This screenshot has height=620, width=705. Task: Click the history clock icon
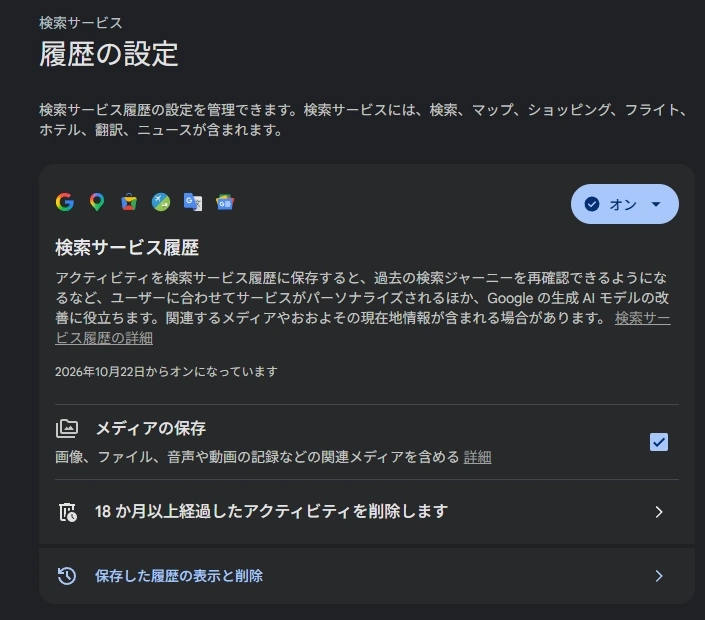[x=67, y=576]
